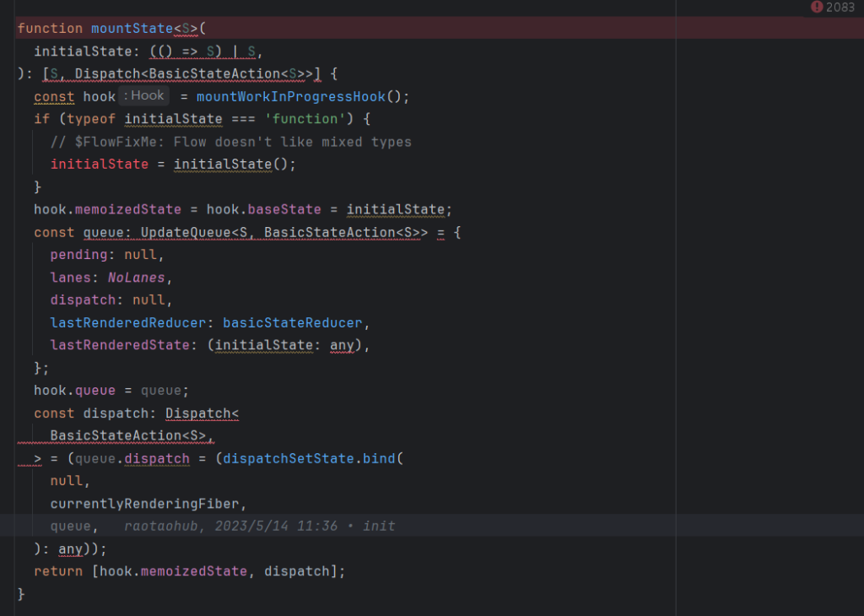Viewport: 864px width, 616px height.
Task: Click the underlined 'any' cast in lastRenderedState
Action: coord(342,344)
